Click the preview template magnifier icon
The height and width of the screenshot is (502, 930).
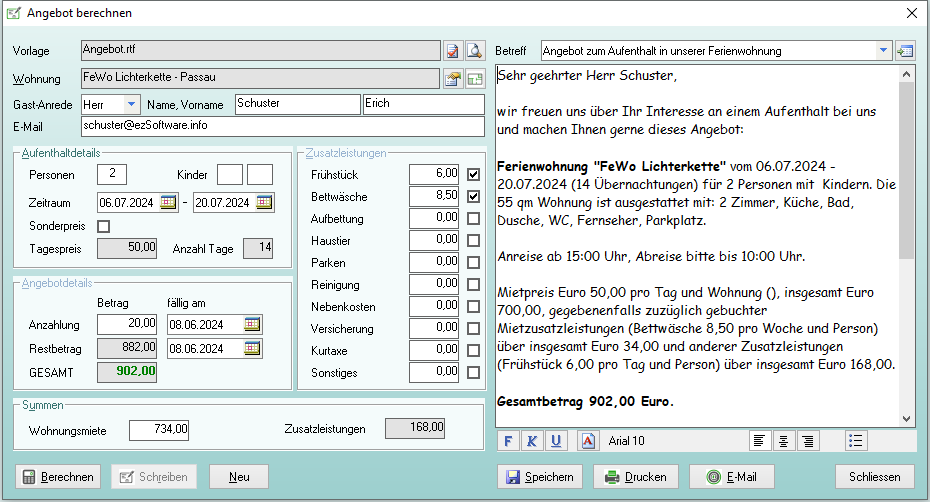(474, 51)
